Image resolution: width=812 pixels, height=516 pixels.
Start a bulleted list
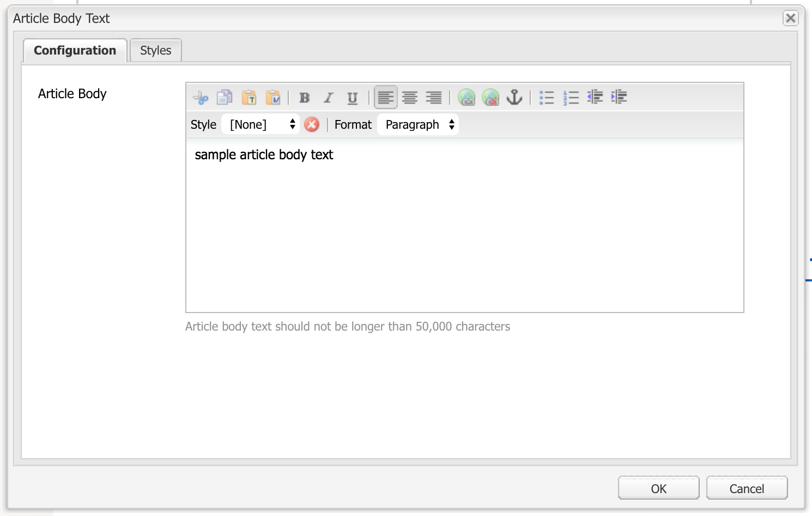tap(547, 98)
